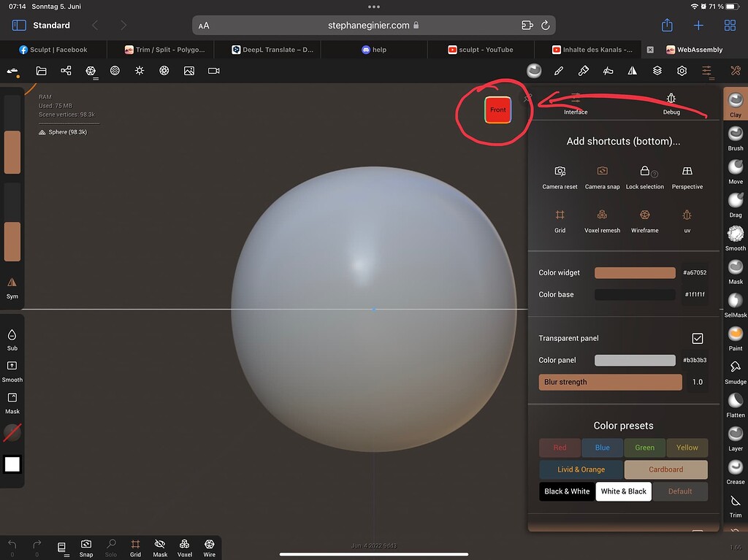Switch to the Paint tool
This screenshot has height=560, width=748.
pos(735,336)
